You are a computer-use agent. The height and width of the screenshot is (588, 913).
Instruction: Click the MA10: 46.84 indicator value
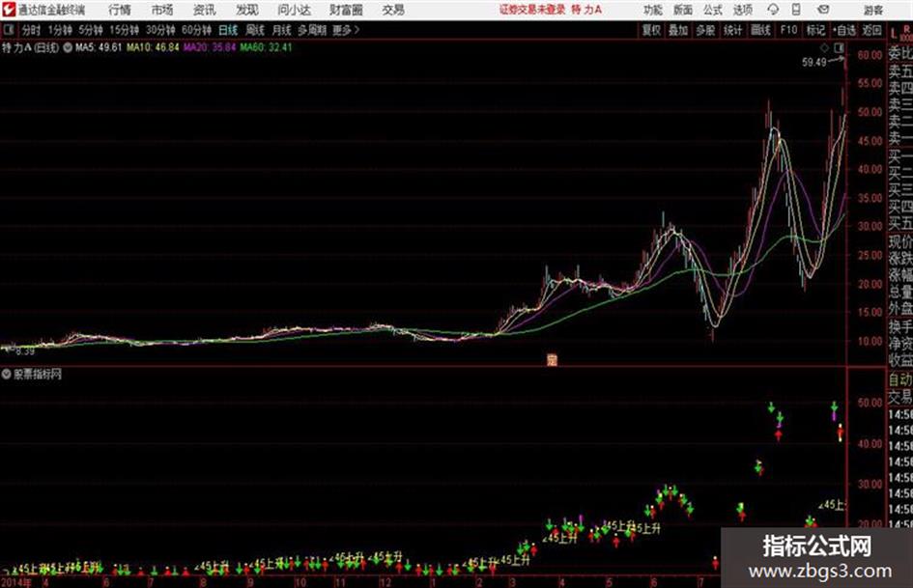click(154, 47)
